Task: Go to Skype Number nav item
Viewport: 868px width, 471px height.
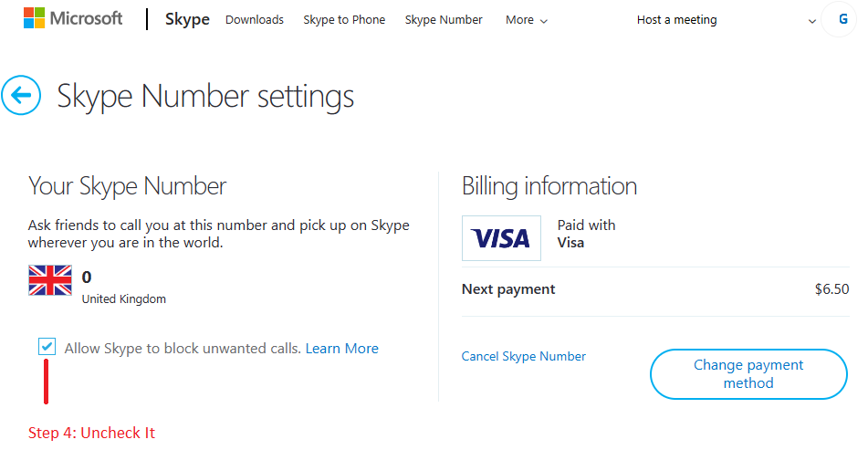Action: click(444, 20)
